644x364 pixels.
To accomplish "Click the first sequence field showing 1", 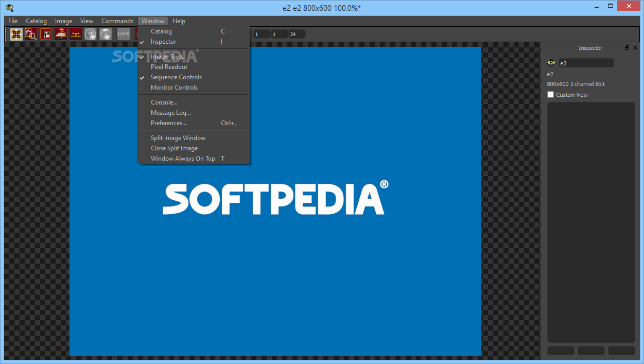I will [262, 34].
